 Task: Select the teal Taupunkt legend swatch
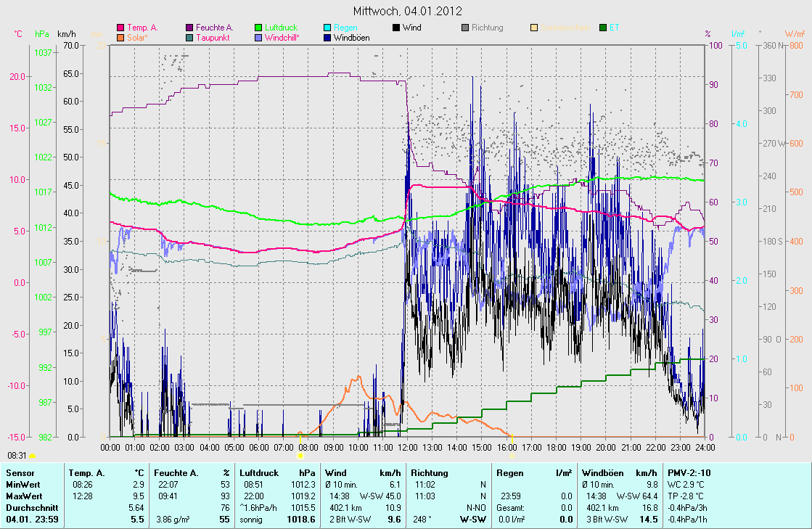point(189,38)
